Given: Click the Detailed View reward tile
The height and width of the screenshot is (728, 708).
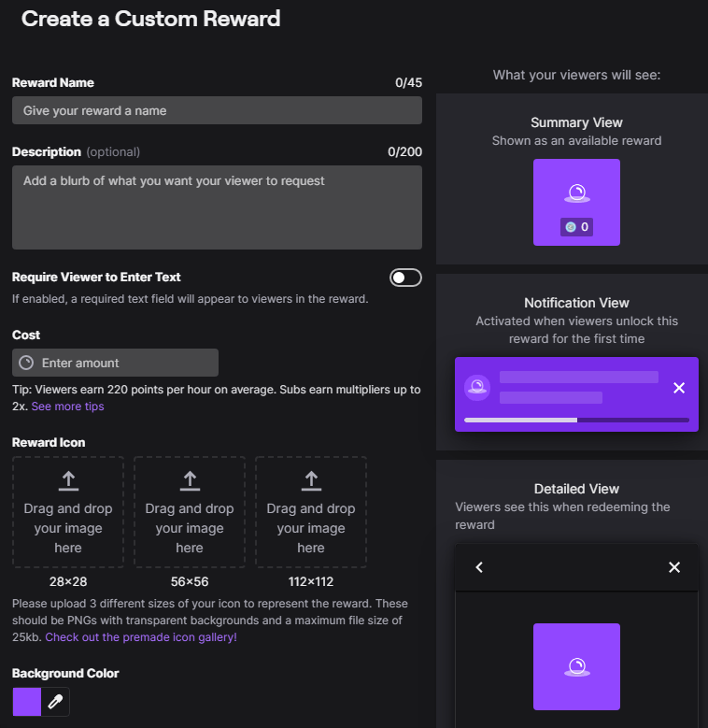Looking at the screenshot, I should [576, 666].
